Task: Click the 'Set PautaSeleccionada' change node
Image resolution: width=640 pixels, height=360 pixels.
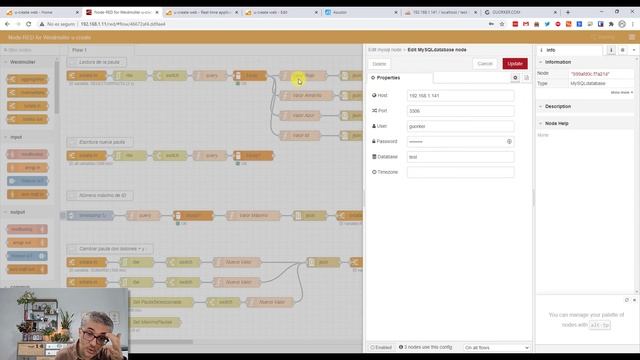Action: pos(161,302)
